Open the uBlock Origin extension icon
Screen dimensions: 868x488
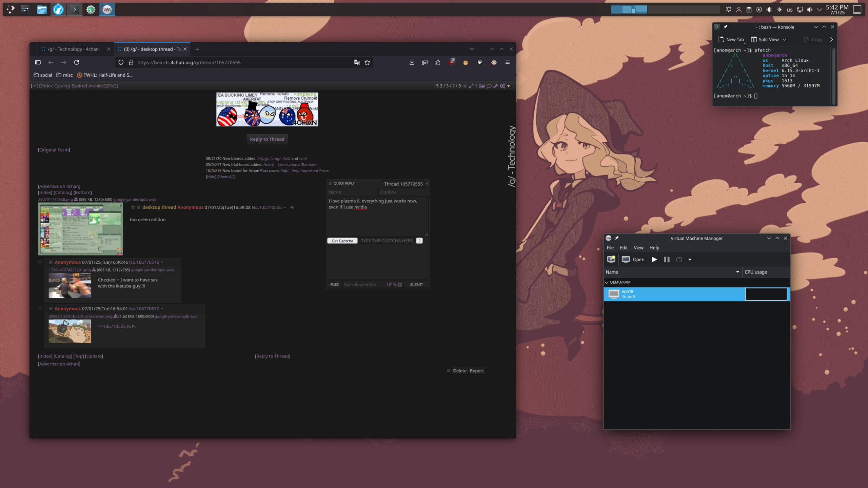click(x=451, y=62)
